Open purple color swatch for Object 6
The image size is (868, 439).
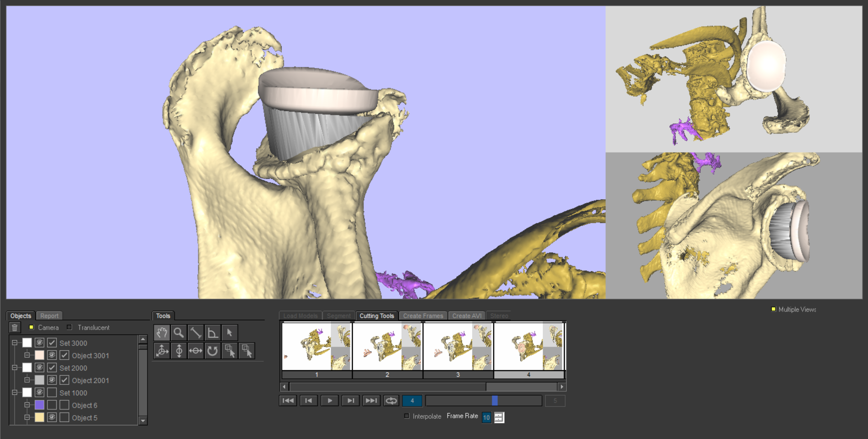39,405
